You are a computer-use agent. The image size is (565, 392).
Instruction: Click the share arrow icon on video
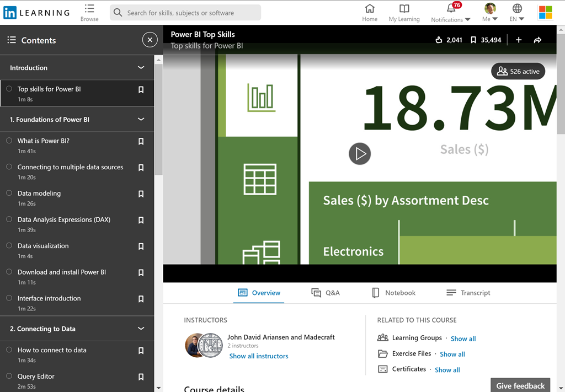tap(537, 40)
